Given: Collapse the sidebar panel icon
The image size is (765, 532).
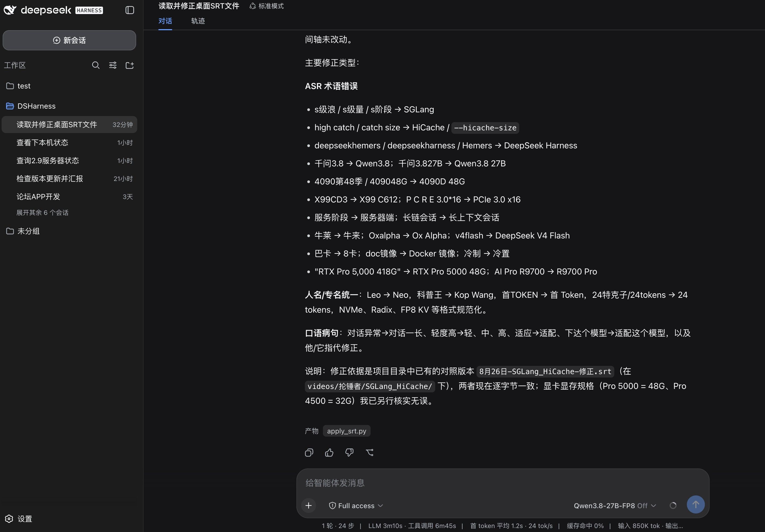Looking at the screenshot, I should point(130,10).
